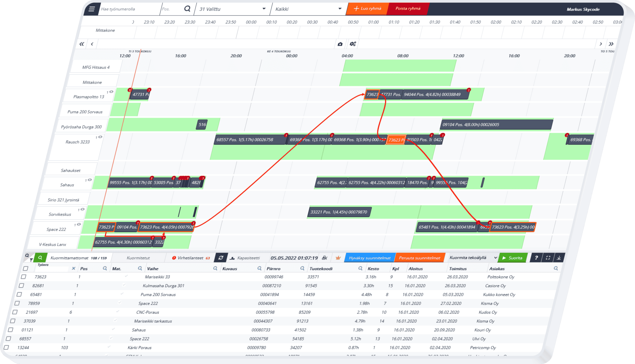Click the Hyväksy suunnitelmat button
Image resolution: width=635 pixels, height=364 pixels.
(370, 257)
